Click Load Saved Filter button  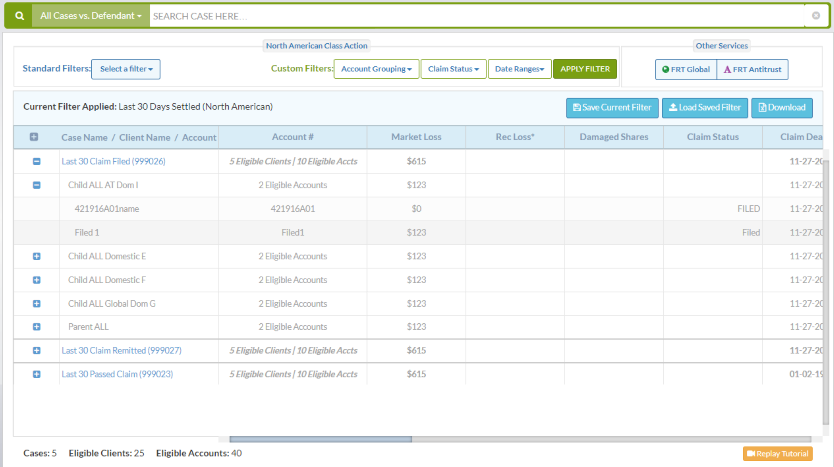click(x=704, y=108)
